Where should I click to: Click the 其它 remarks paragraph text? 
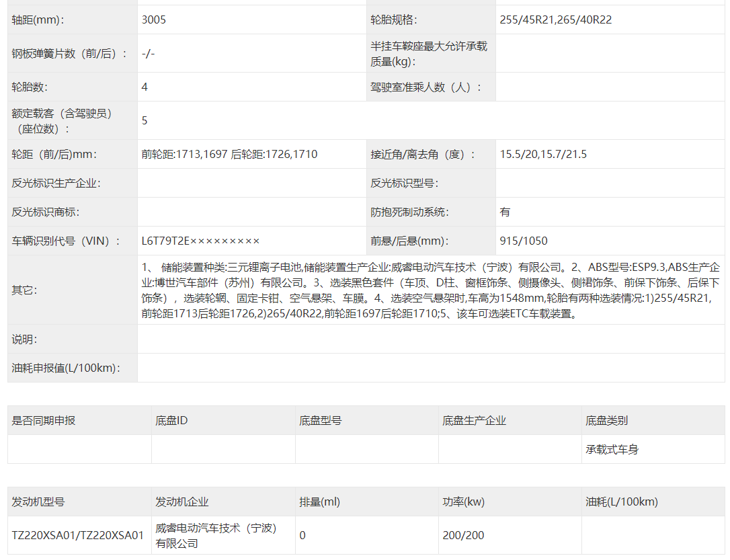430,290
